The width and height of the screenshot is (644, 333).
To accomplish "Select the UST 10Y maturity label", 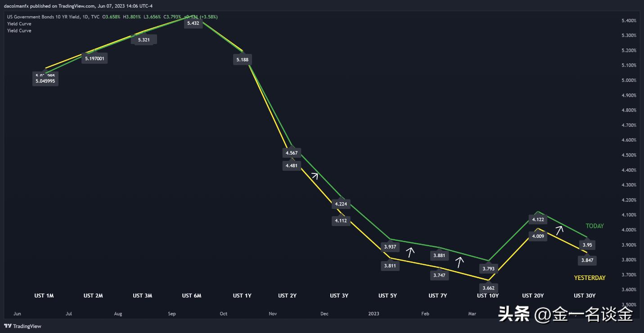I will coord(488,296).
